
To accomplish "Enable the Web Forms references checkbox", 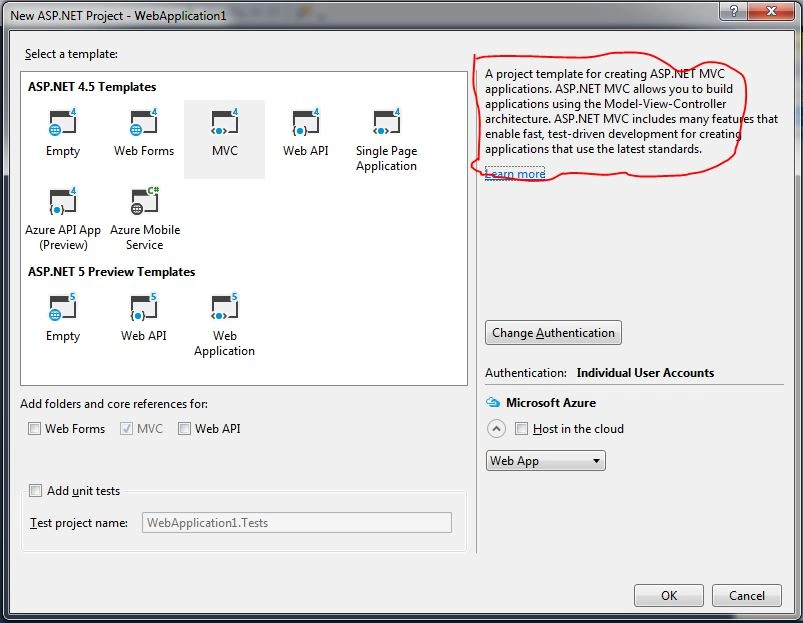I will (x=34, y=428).
